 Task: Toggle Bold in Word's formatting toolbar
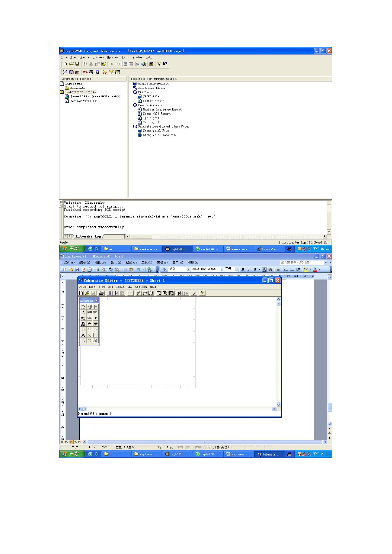[x=243, y=269]
